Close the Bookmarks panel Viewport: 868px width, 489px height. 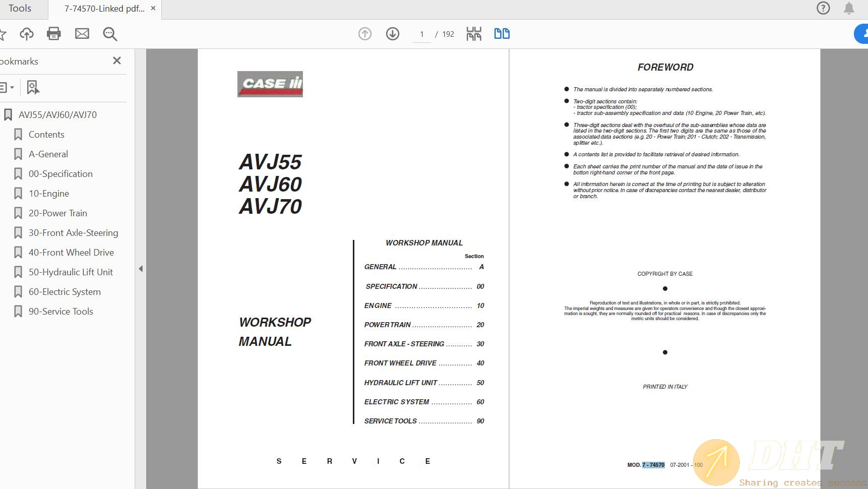pos(117,60)
